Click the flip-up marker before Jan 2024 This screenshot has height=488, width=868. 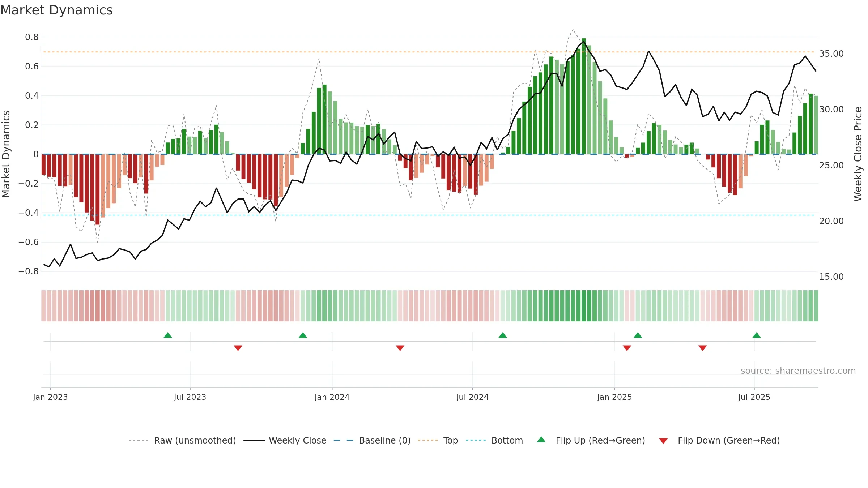[303, 335]
